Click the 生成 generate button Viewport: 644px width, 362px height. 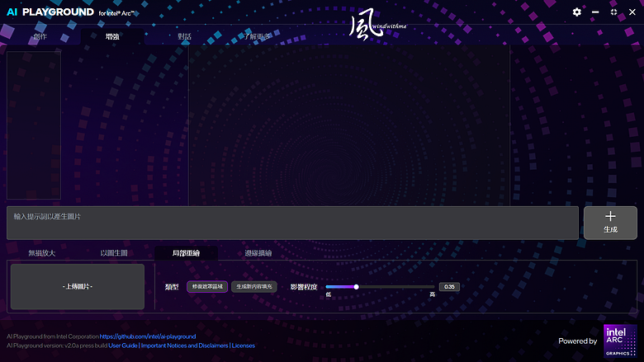coord(610,223)
